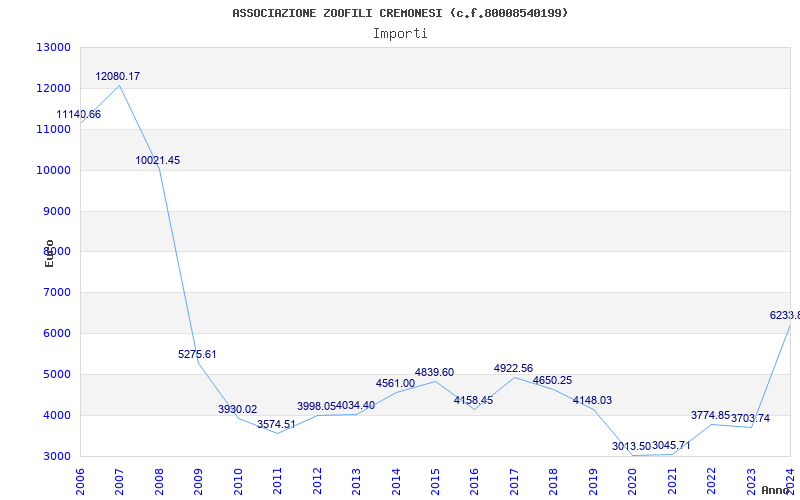Click the 4839.60 data label

click(434, 372)
